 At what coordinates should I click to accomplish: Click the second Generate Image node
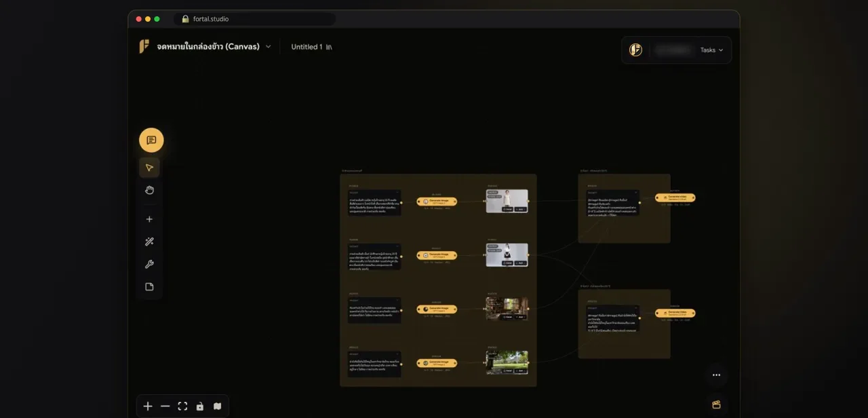(437, 255)
